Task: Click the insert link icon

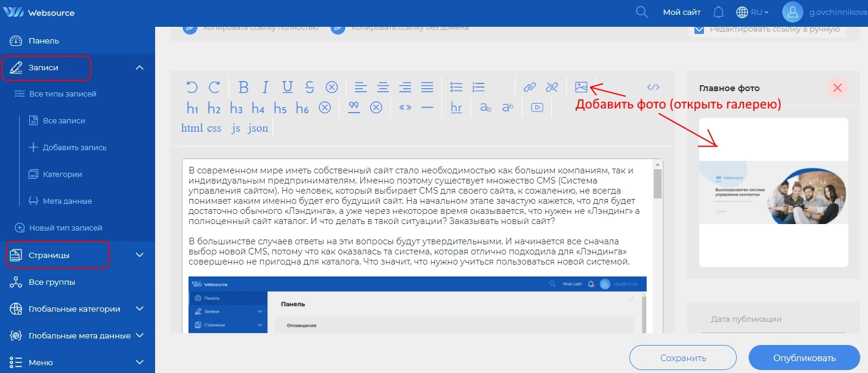Action: pyautogui.click(x=530, y=88)
